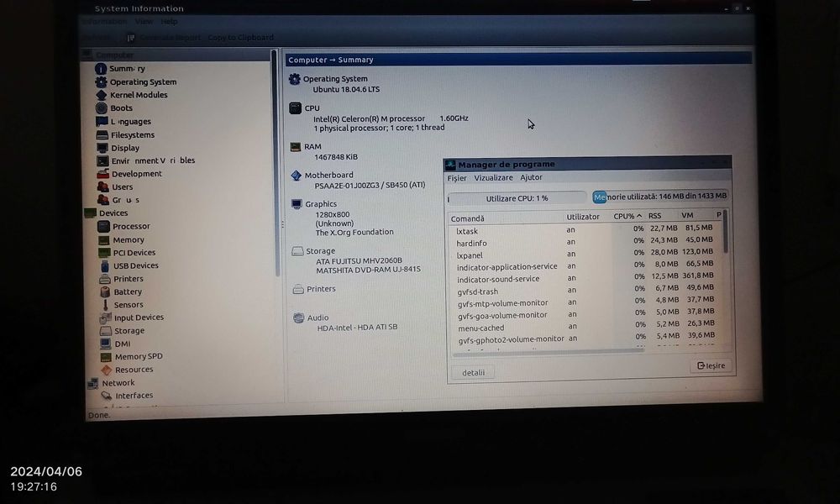
Task: Click the Groups icon in sidebar
Action: coord(103,200)
